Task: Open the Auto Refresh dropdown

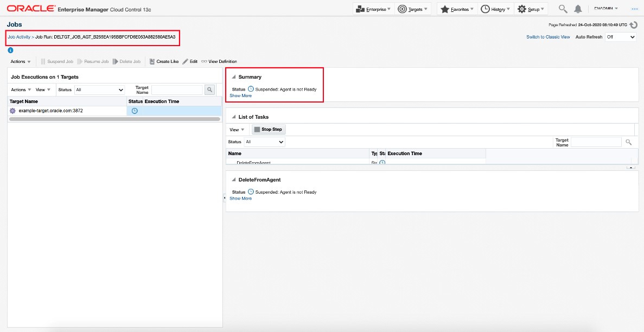Action: (x=621, y=37)
